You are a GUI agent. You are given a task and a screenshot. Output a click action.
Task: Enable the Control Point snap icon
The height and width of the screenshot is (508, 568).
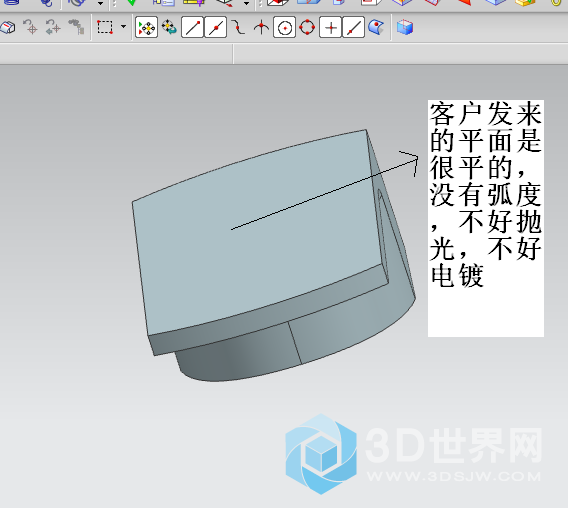click(x=238, y=27)
